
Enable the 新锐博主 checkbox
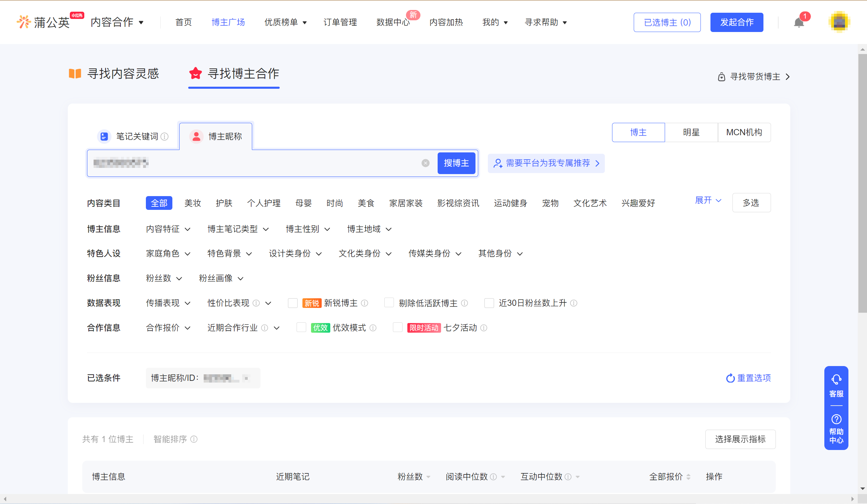pos(293,303)
